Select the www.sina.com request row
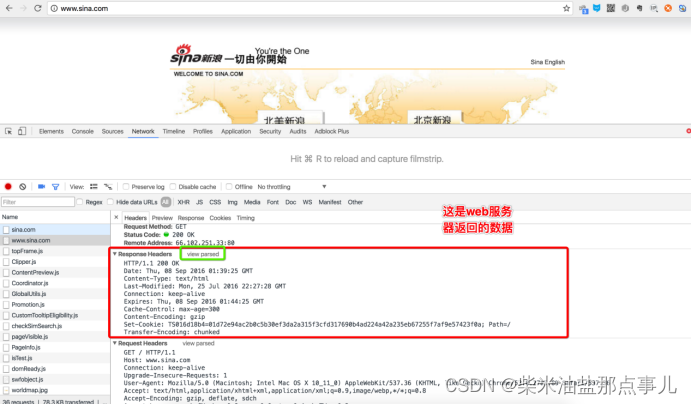The height and width of the screenshot is (405, 692). [x=55, y=240]
